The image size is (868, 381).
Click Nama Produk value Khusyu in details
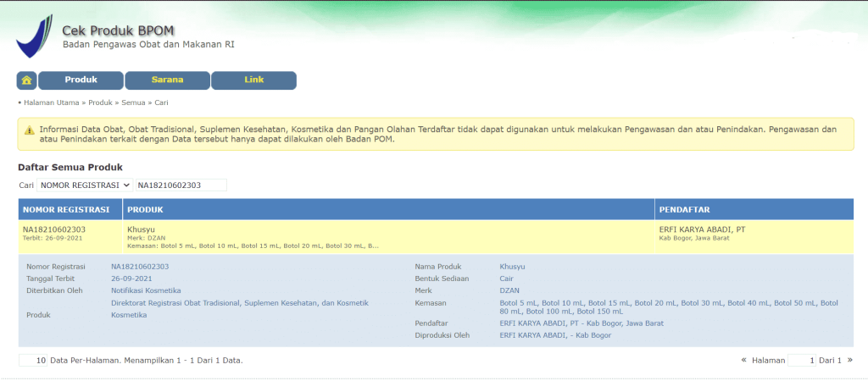(x=513, y=267)
